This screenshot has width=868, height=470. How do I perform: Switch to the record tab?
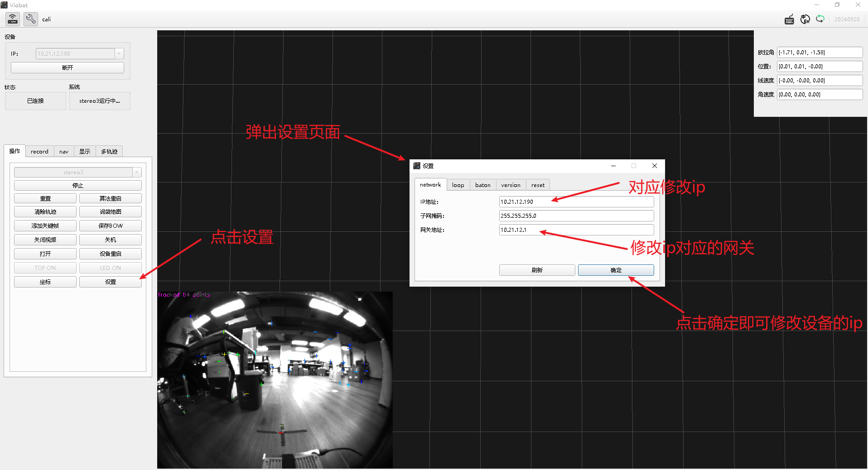click(x=39, y=152)
